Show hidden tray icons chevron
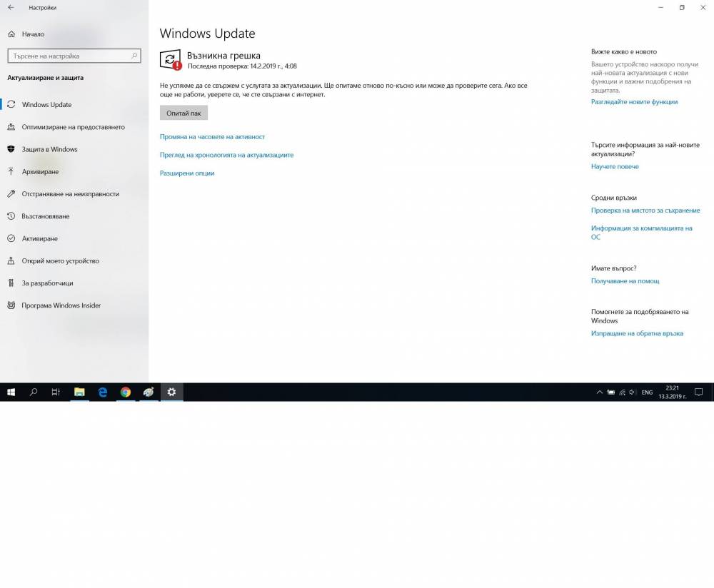 (600, 392)
